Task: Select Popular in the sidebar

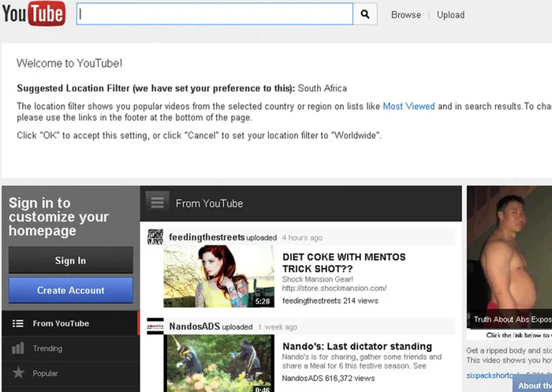Action: pos(70,373)
